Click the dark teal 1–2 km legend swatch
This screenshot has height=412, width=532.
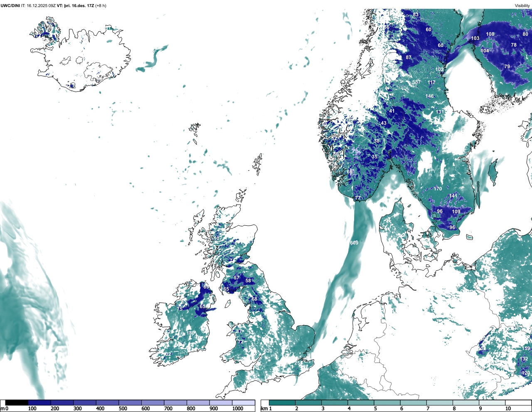(x=282, y=402)
